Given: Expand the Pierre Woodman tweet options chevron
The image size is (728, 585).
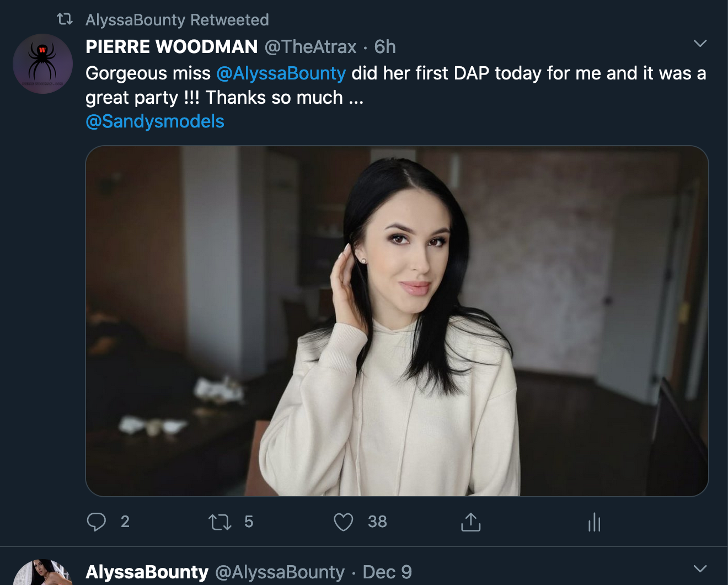Looking at the screenshot, I should click(x=700, y=44).
